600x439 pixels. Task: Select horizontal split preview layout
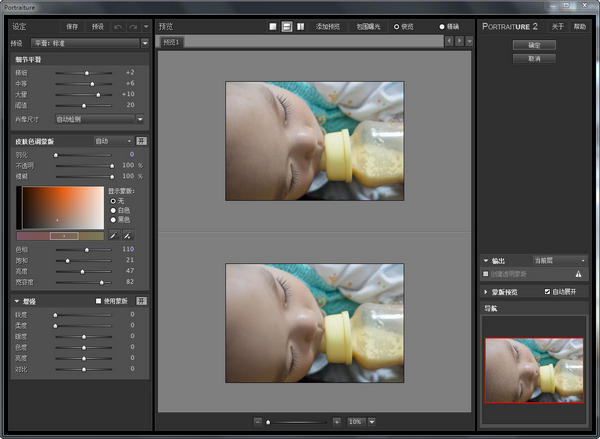[286, 26]
